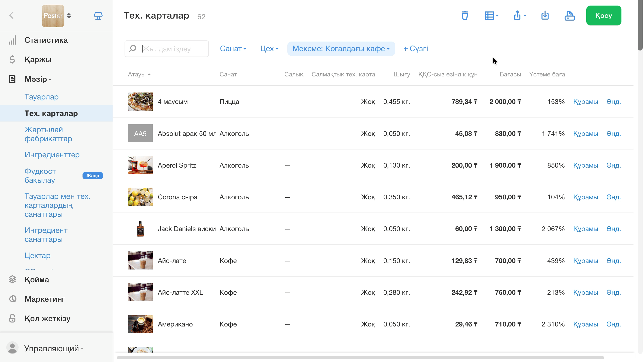Open Статистика from the sidebar

[x=46, y=40]
